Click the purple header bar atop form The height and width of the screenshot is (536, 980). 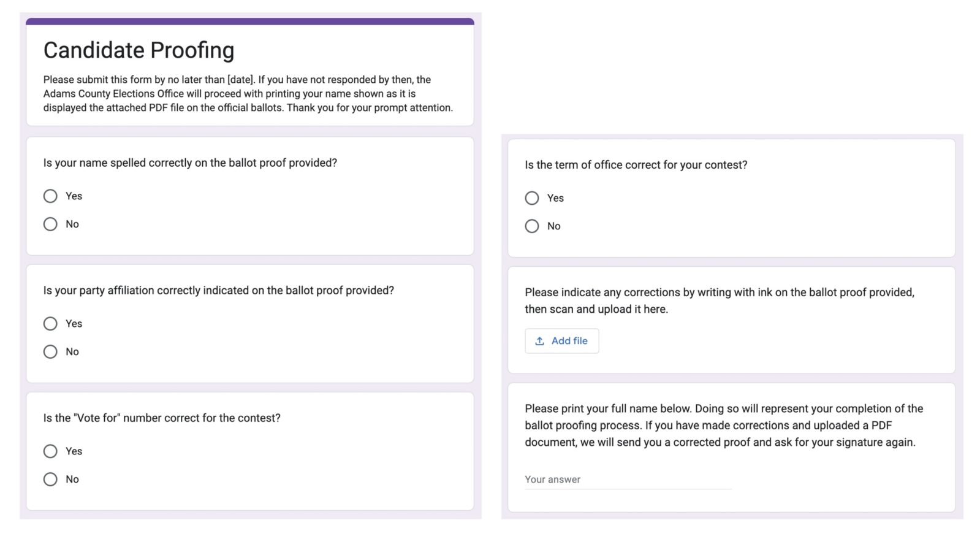pyautogui.click(x=250, y=21)
